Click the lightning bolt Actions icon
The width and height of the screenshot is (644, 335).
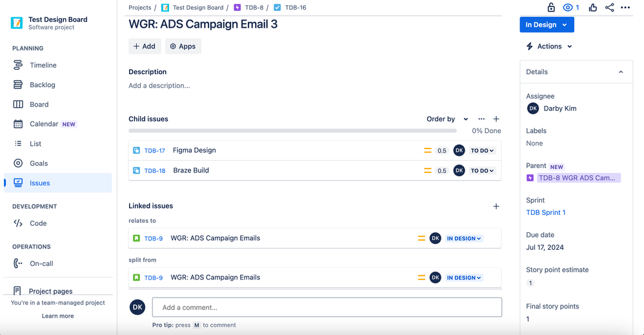click(x=530, y=46)
